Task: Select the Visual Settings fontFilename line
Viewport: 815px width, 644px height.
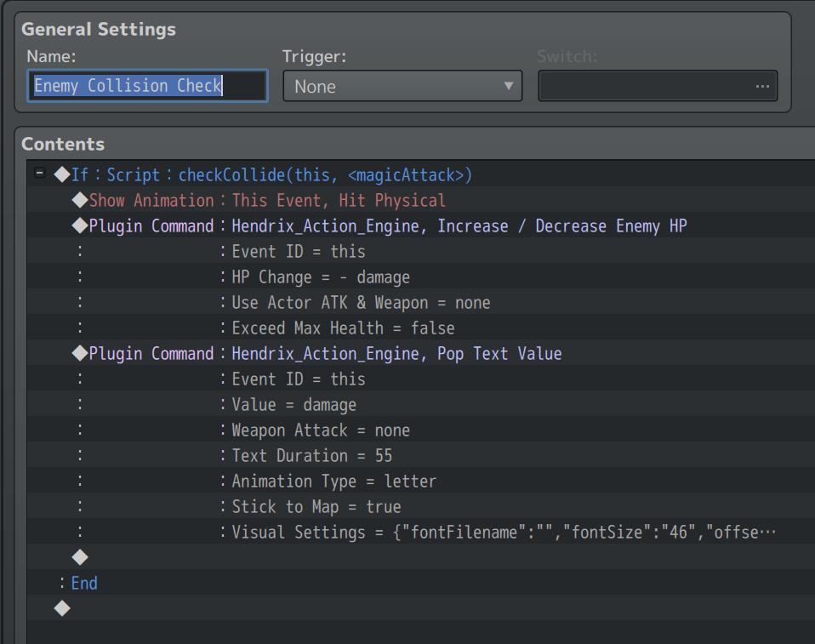Action: click(421, 531)
